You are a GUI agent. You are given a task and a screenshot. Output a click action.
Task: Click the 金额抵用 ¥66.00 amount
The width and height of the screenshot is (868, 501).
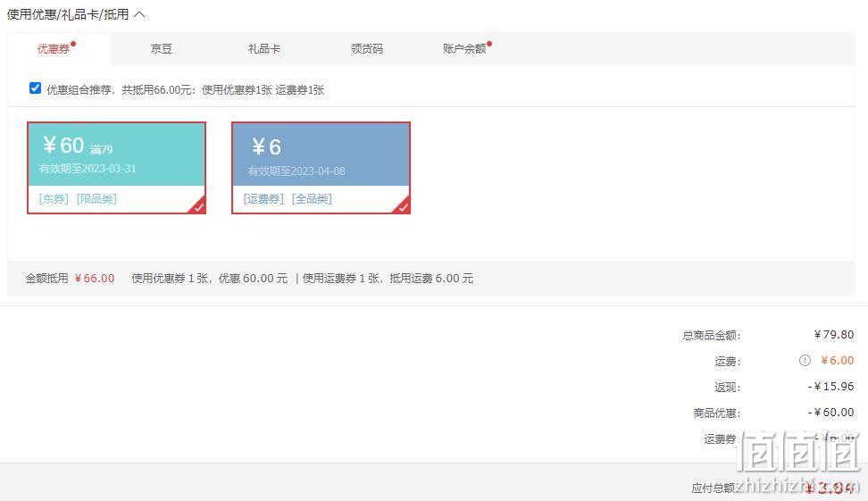[x=95, y=279]
